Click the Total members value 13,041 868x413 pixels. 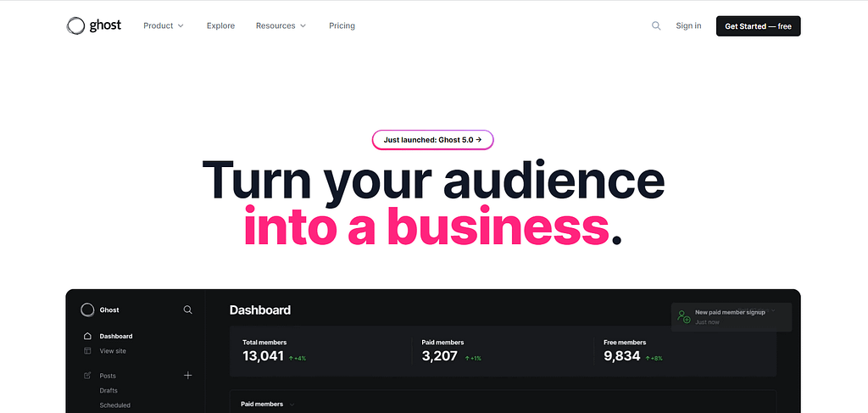(x=264, y=356)
